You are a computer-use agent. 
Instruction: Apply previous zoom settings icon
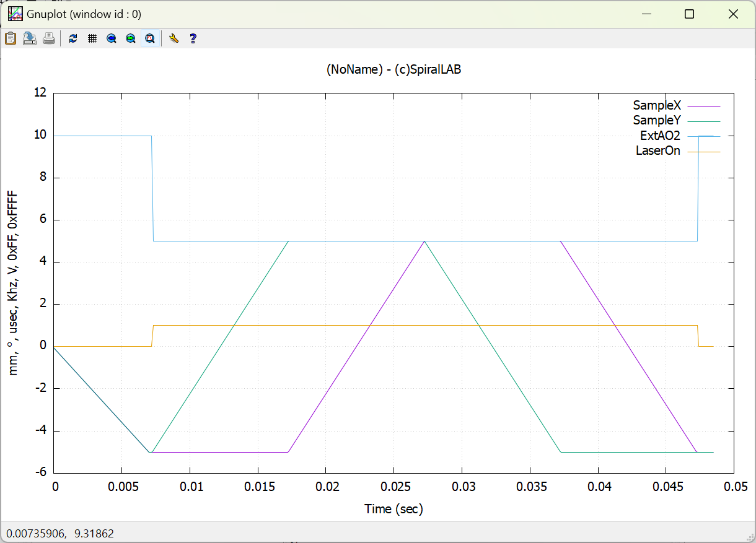coord(112,38)
